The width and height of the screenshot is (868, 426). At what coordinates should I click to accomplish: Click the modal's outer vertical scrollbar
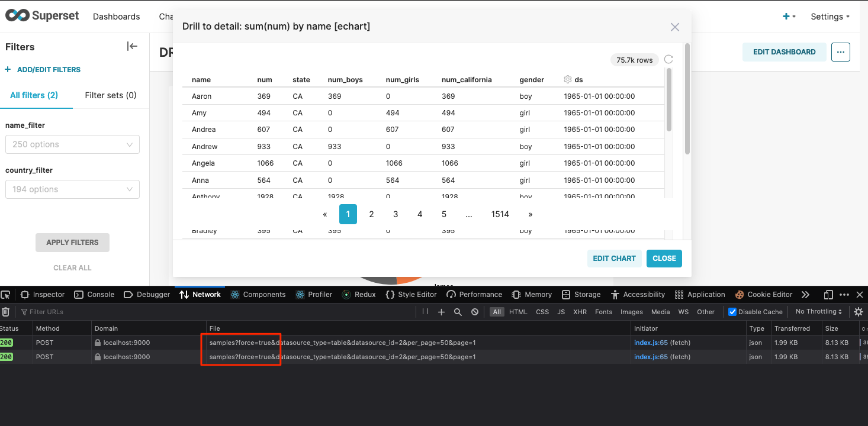click(687, 99)
